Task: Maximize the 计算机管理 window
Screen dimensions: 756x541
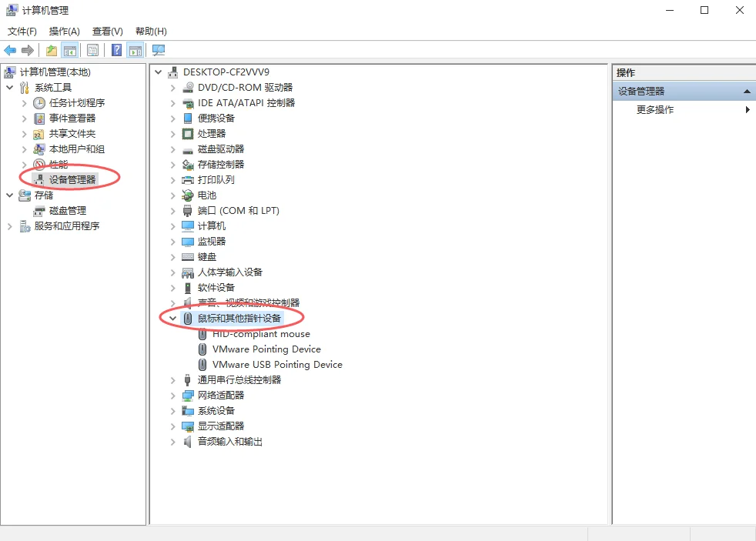Action: [x=704, y=10]
